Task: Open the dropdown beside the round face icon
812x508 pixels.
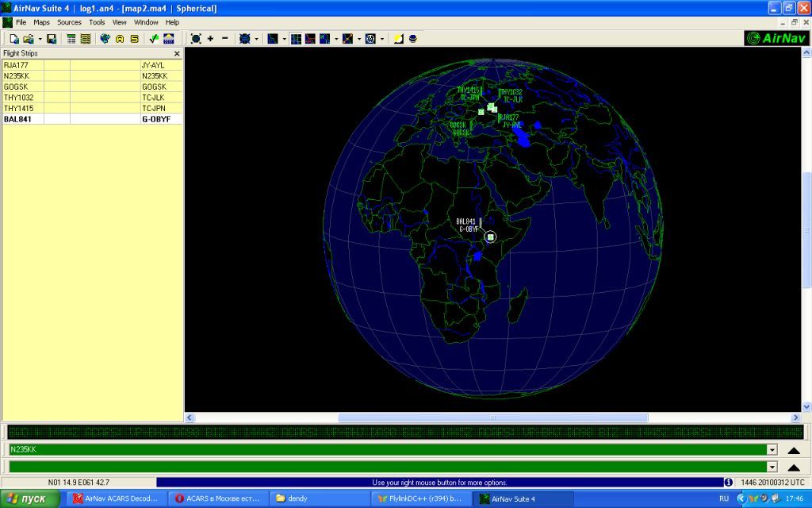Action: pos(381,40)
